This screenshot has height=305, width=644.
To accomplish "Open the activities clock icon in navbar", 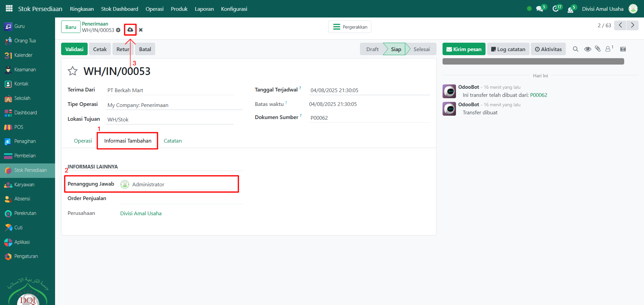I will [556, 9].
